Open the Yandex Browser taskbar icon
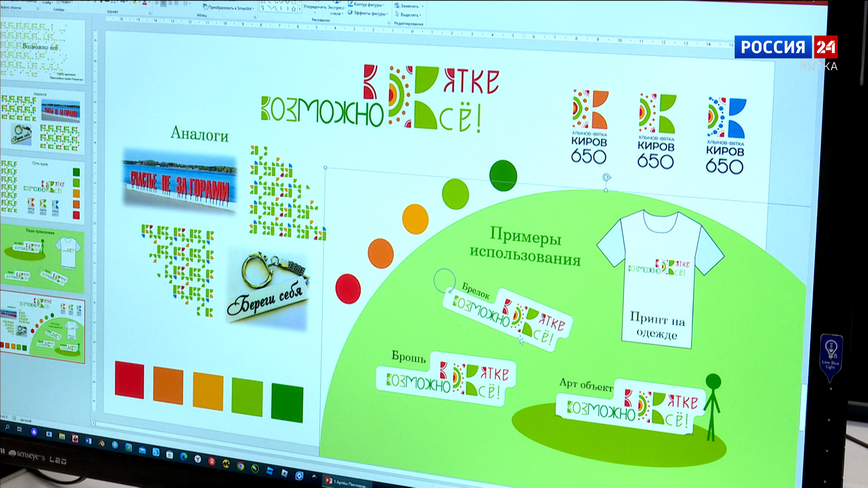This screenshot has width=868, height=488. 198,459
